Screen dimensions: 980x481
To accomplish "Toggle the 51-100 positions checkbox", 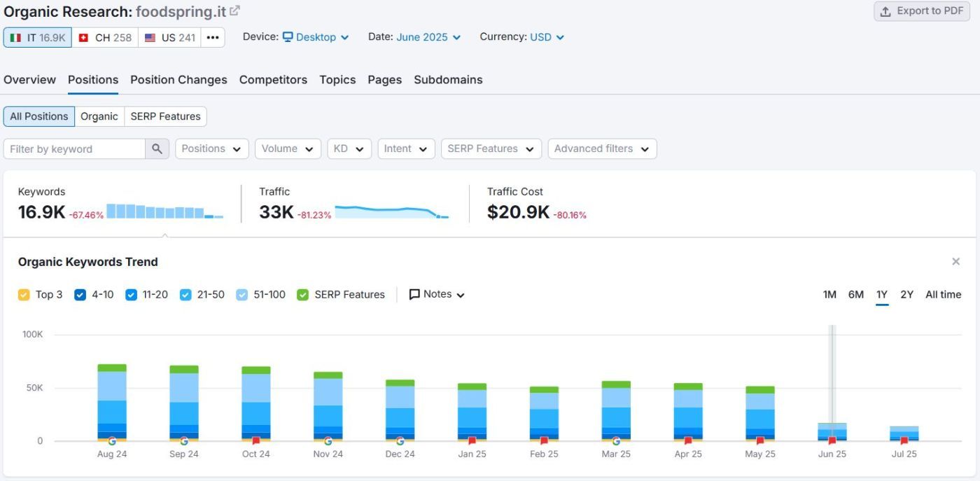I will click(242, 295).
